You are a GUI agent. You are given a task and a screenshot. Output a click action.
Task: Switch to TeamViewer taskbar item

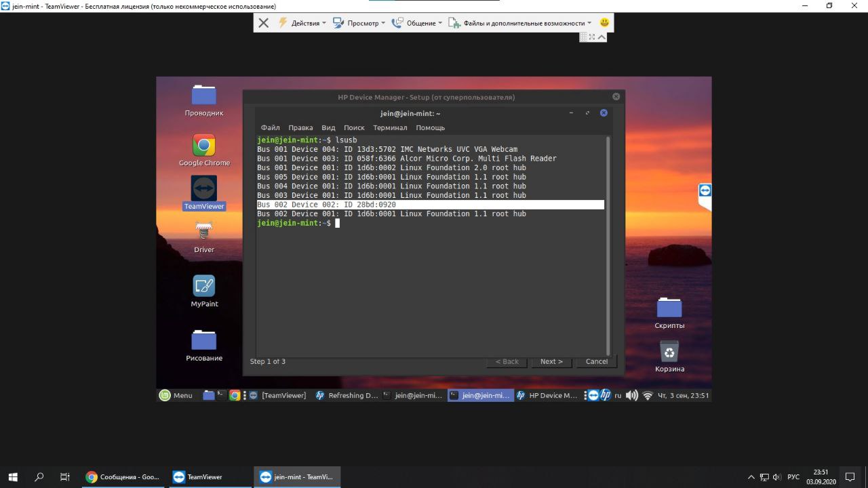coord(210,477)
